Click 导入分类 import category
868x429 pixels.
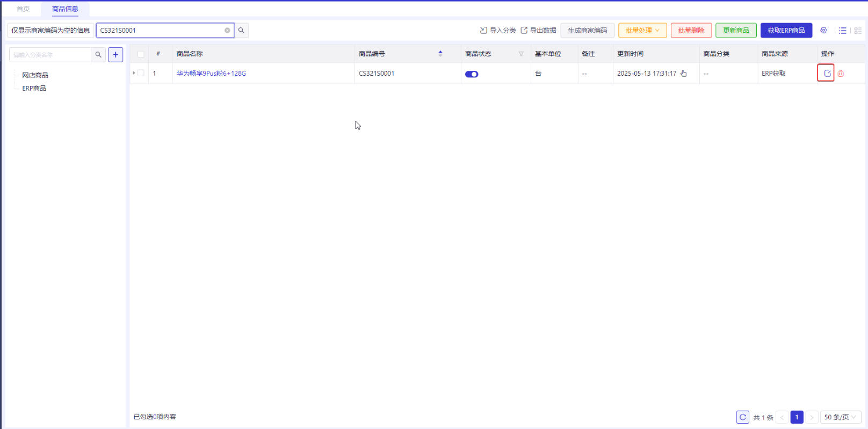click(498, 31)
